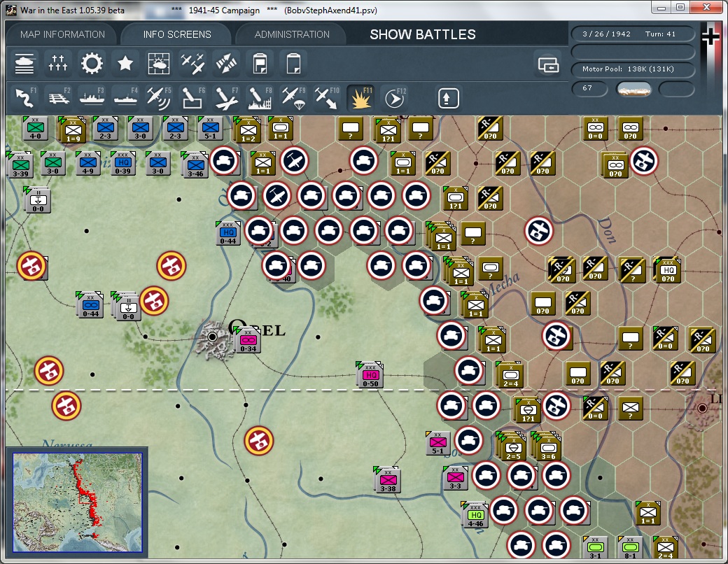This screenshot has height=564, width=728.
Task: Select the green 3-39 infantry counter
Action: pos(20,164)
